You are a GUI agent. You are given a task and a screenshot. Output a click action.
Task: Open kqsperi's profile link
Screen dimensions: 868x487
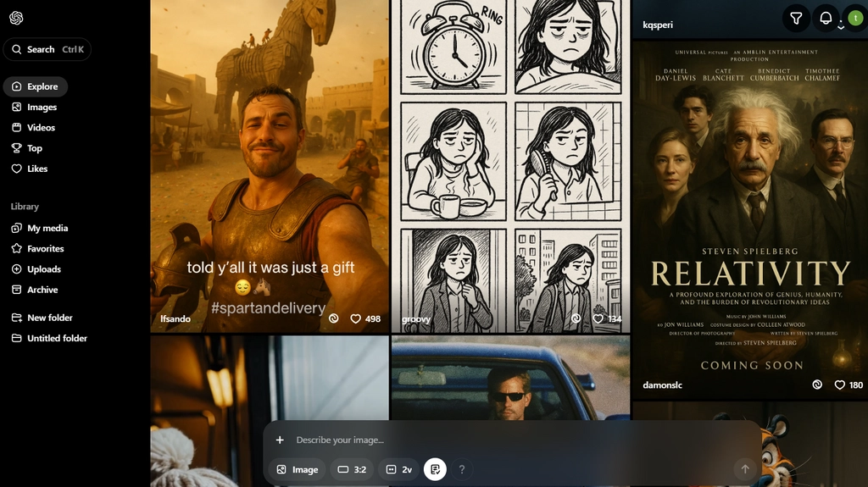point(658,25)
